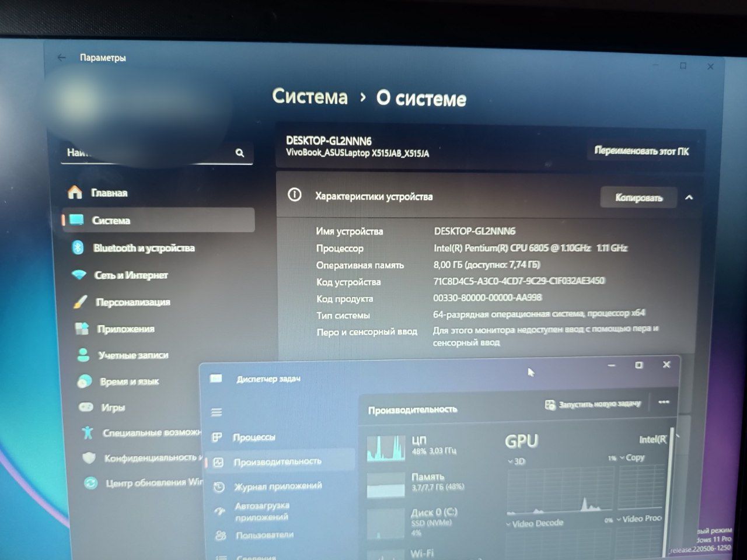
Task: Click Код продукта value 00330-80000-00000-AA998
Action: 487,297
